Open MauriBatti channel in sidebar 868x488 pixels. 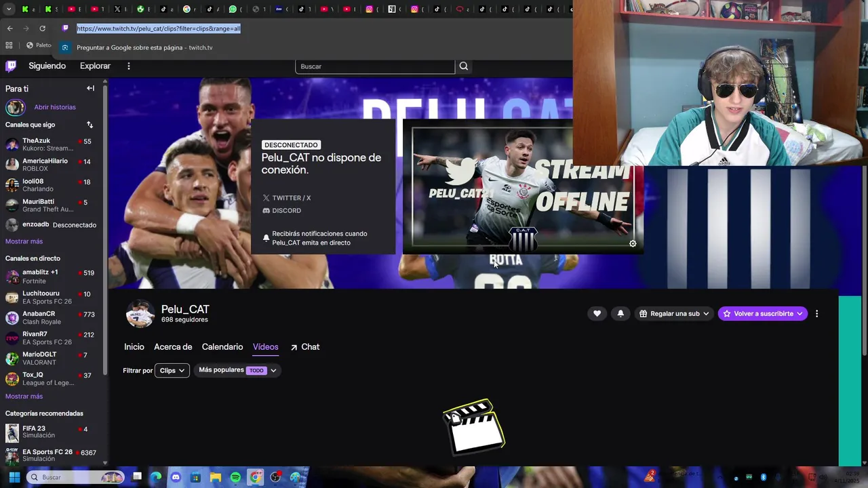(53, 205)
